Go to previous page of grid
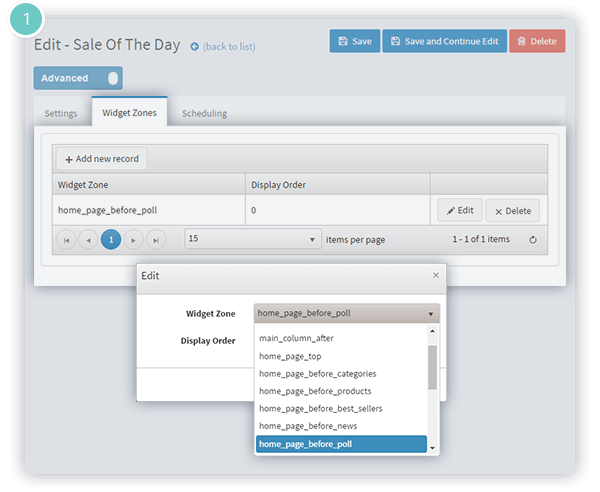The height and width of the screenshot is (492, 600). coord(88,240)
